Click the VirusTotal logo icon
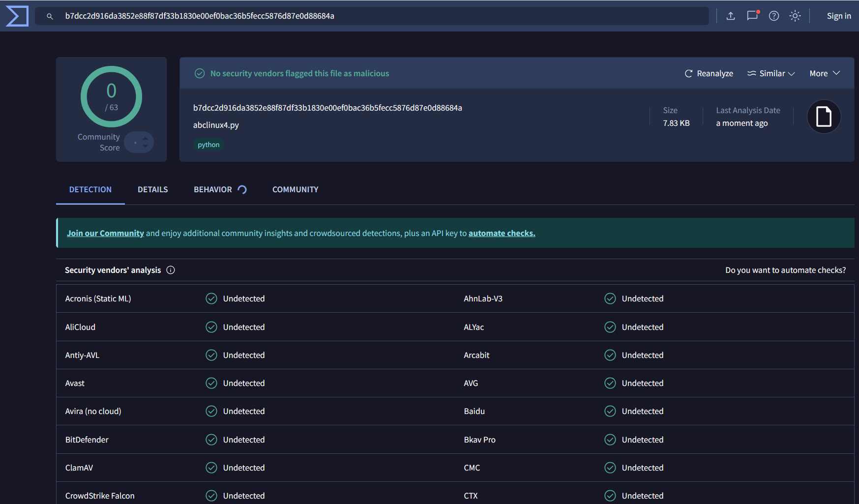Viewport: 859px width, 504px height. tap(17, 16)
